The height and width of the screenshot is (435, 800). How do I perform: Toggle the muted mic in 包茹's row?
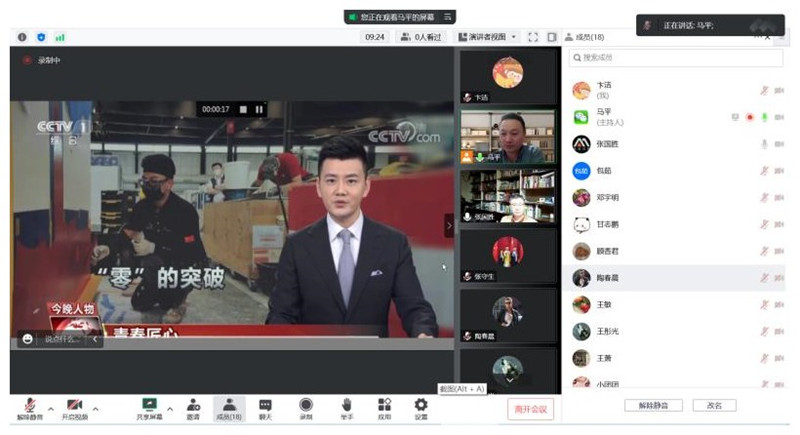tap(764, 171)
